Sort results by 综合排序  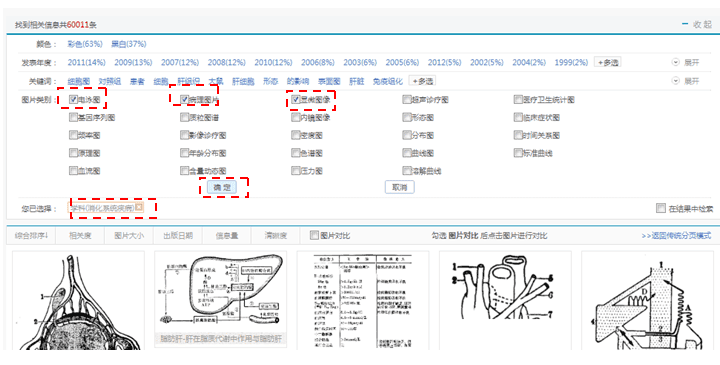(32, 236)
